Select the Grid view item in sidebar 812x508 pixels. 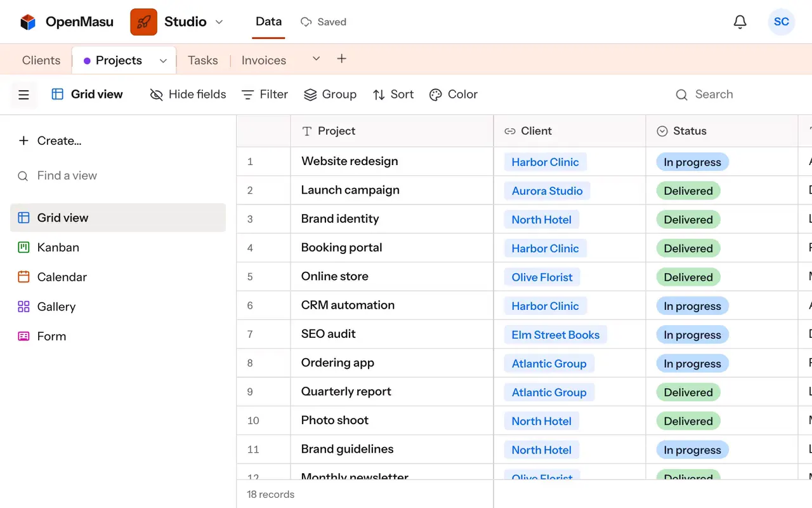click(118, 218)
